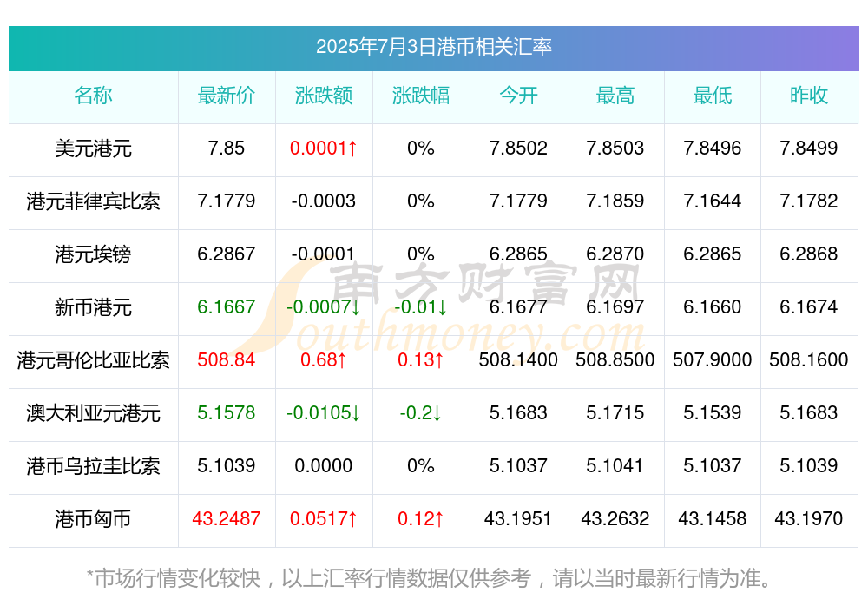Click the 名称 column header
Image resolution: width=868 pixels, height=606 pixels.
coord(93,96)
